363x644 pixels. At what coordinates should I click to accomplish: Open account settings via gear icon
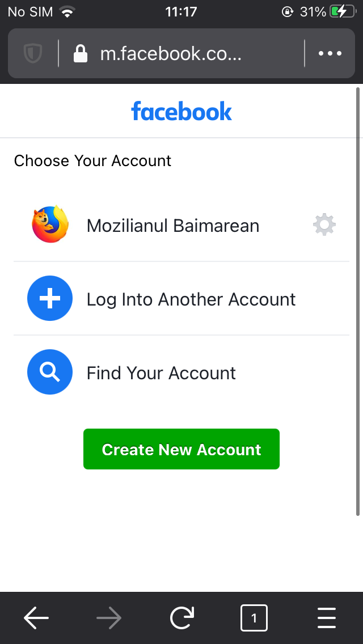click(324, 224)
